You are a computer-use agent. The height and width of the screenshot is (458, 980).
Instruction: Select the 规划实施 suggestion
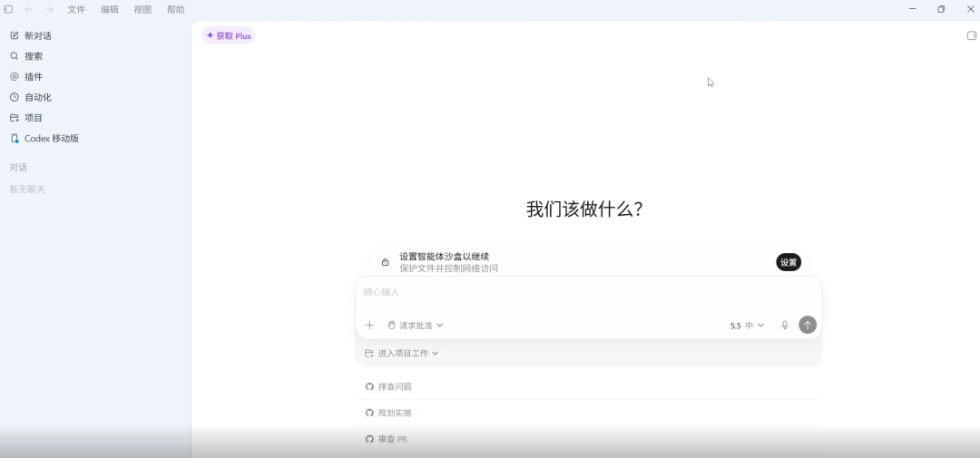[588, 413]
